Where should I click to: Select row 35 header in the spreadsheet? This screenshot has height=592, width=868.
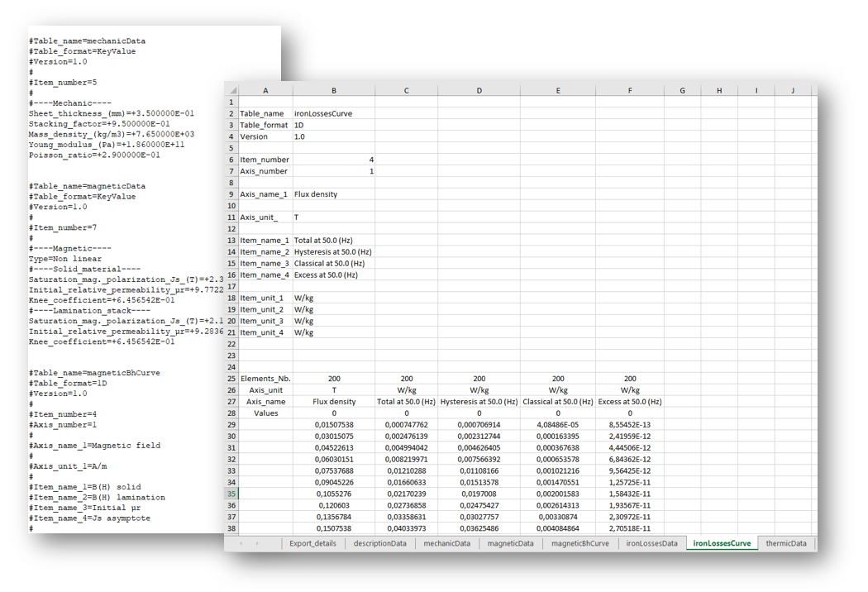(x=231, y=494)
